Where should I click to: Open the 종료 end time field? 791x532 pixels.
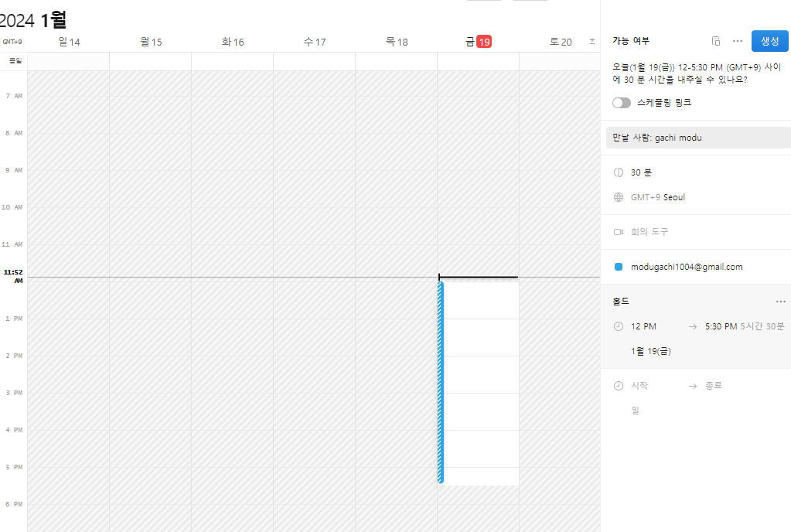click(x=713, y=385)
